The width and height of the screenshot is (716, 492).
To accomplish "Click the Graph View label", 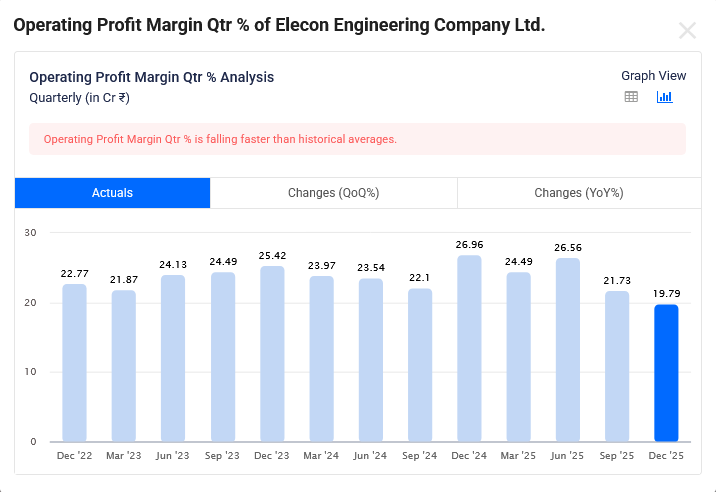I will coord(653,76).
